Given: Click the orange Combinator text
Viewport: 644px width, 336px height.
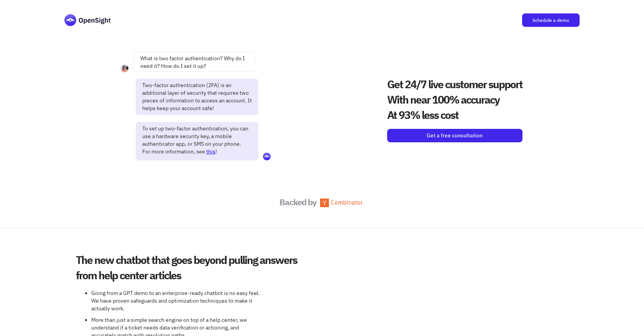Looking at the screenshot, I should (x=347, y=203).
